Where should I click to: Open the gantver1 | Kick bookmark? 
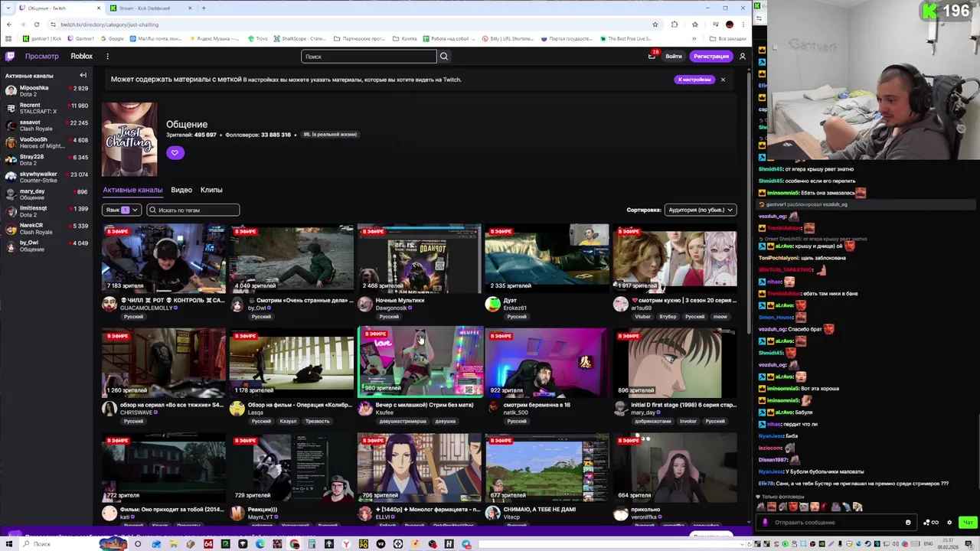42,38
